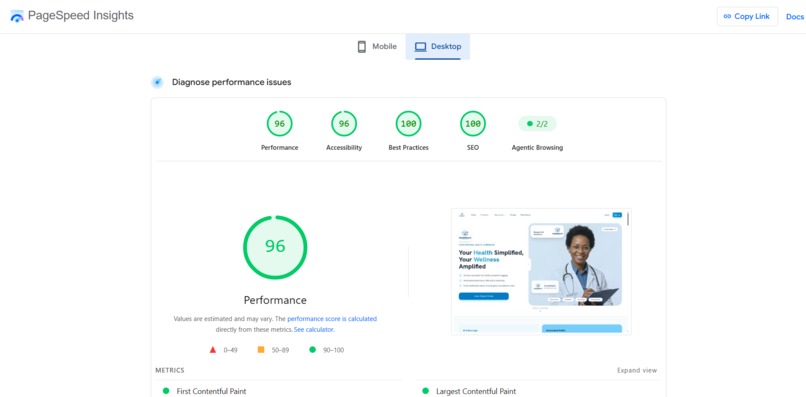
Task: Click the Diagnose performance issues icon
Action: (x=157, y=82)
